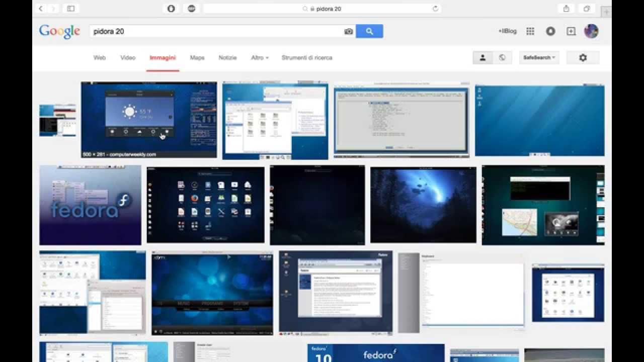Open the GNOME app grid screenshot thumbnail

point(205,205)
